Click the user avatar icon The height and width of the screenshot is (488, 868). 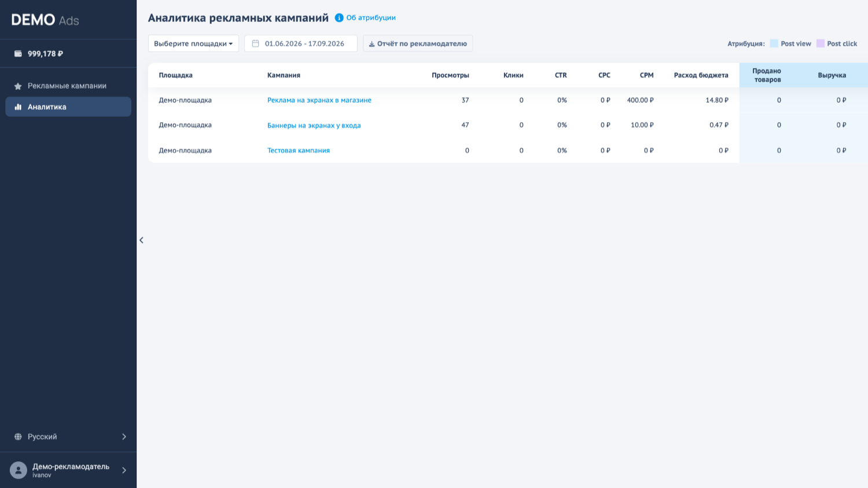(x=19, y=470)
